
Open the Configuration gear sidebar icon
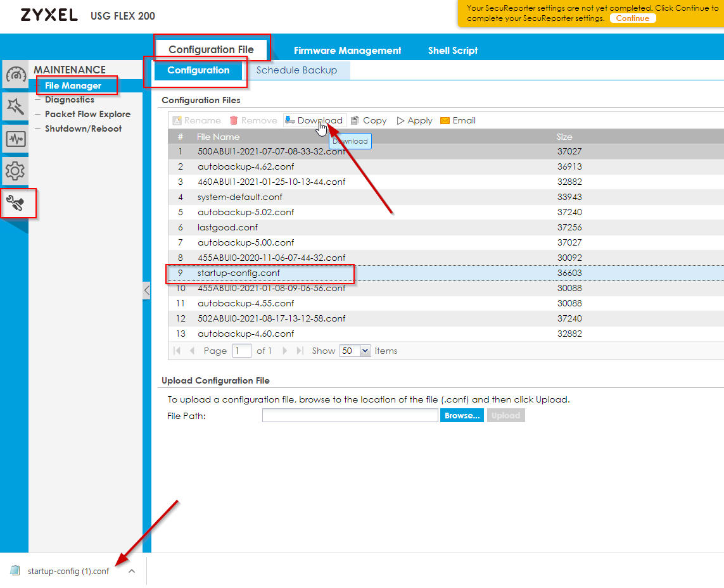tap(15, 170)
